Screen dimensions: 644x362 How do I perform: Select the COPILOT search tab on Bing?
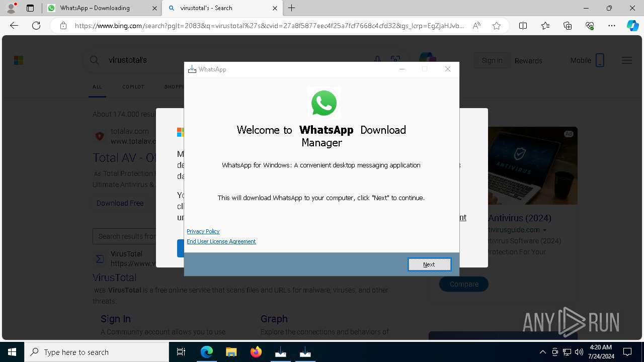coord(133,86)
